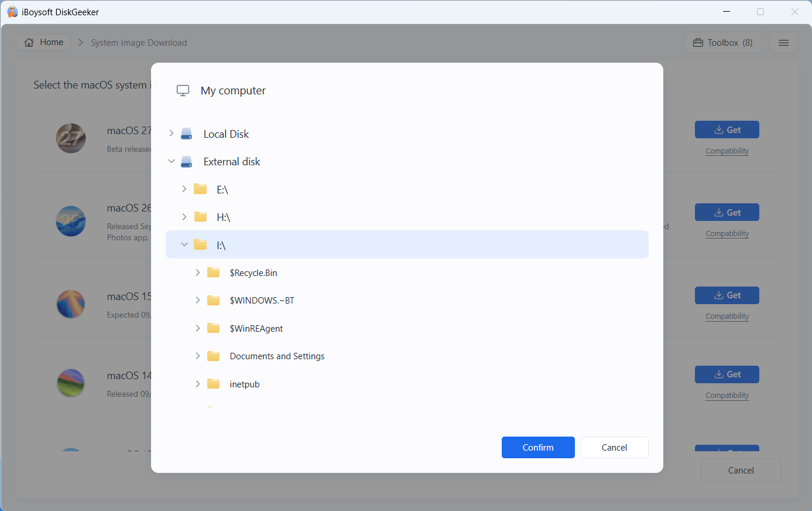812x511 pixels.
Task: Click Cancel on the System Image Download page
Action: [x=741, y=470]
